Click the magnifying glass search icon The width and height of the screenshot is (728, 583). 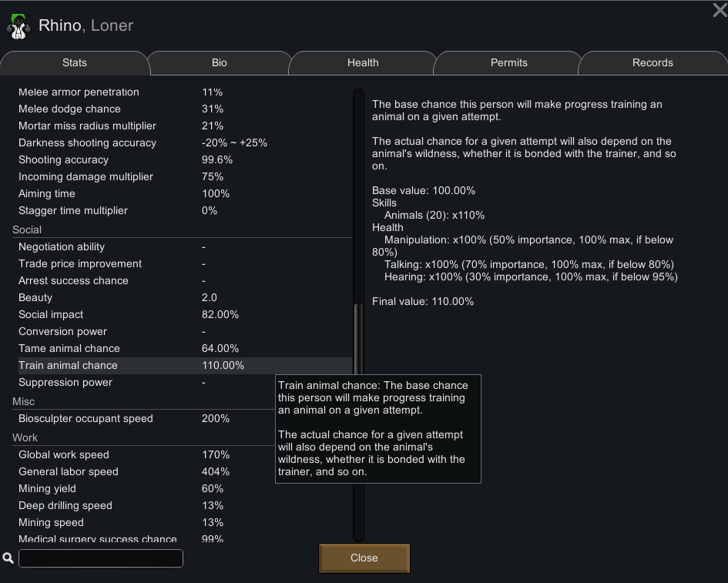coord(8,558)
